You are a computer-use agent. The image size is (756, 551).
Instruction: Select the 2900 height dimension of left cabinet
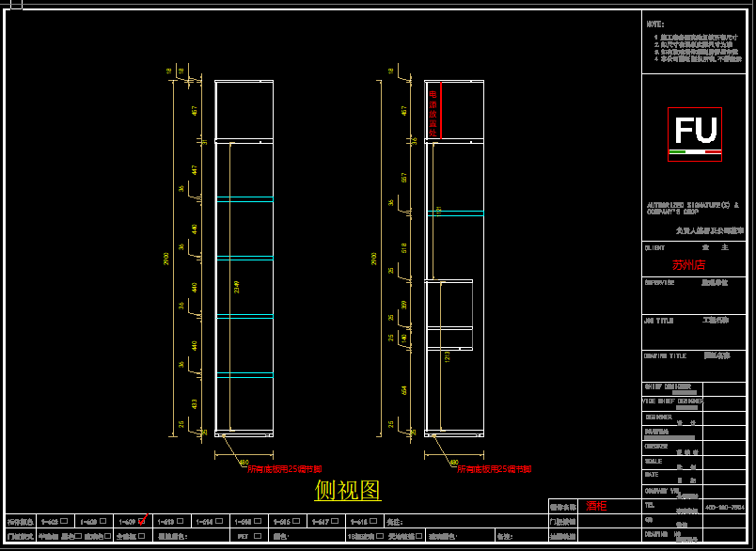[165, 257]
